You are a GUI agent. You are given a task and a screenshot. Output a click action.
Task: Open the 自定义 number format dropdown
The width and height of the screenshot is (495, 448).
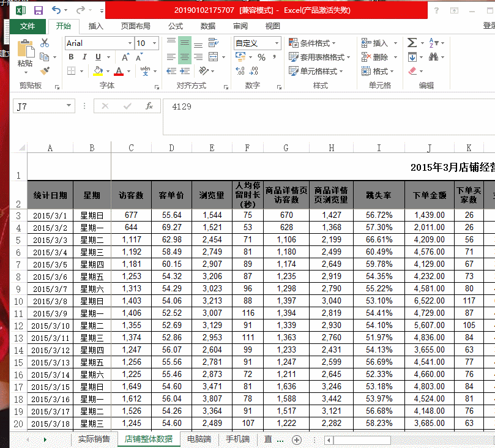(277, 43)
